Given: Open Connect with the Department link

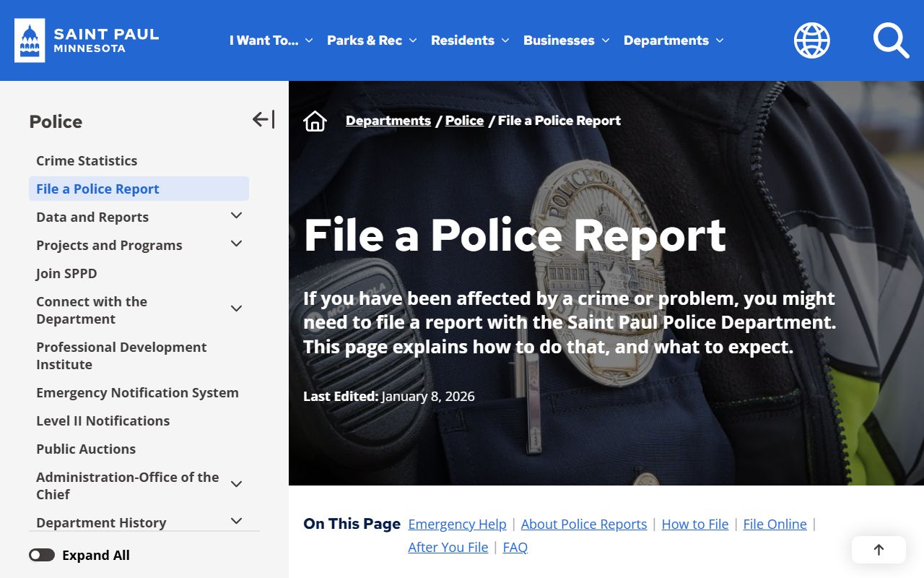Looking at the screenshot, I should pos(92,310).
